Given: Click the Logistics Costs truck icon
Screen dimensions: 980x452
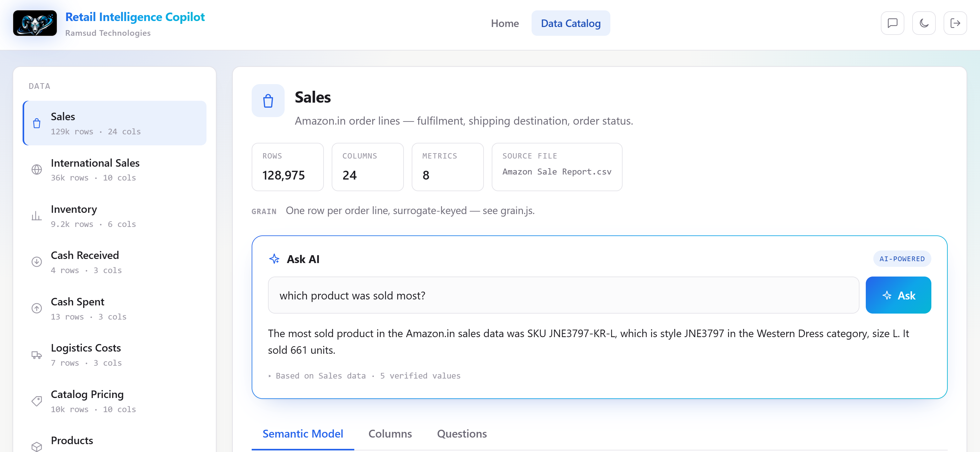Looking at the screenshot, I should coord(36,355).
